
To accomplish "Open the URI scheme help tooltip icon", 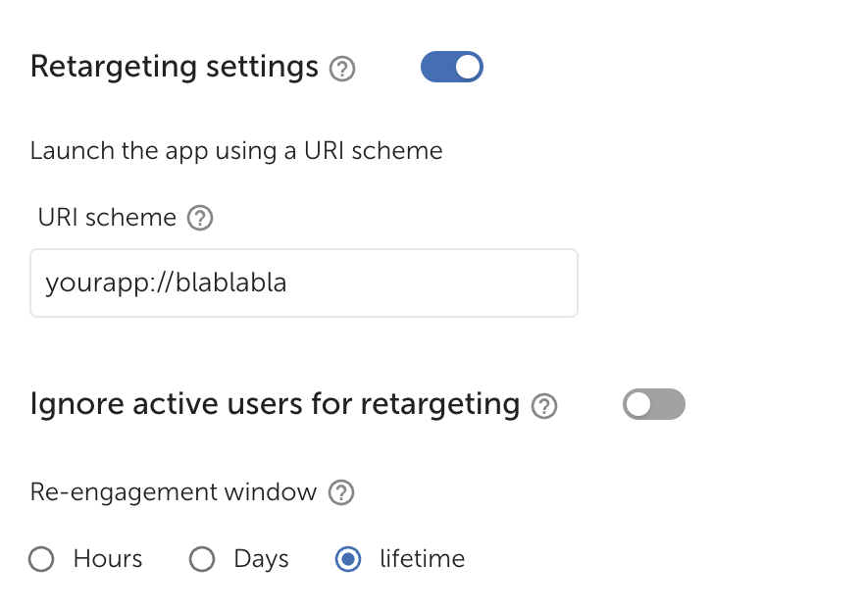I will 200,218.
